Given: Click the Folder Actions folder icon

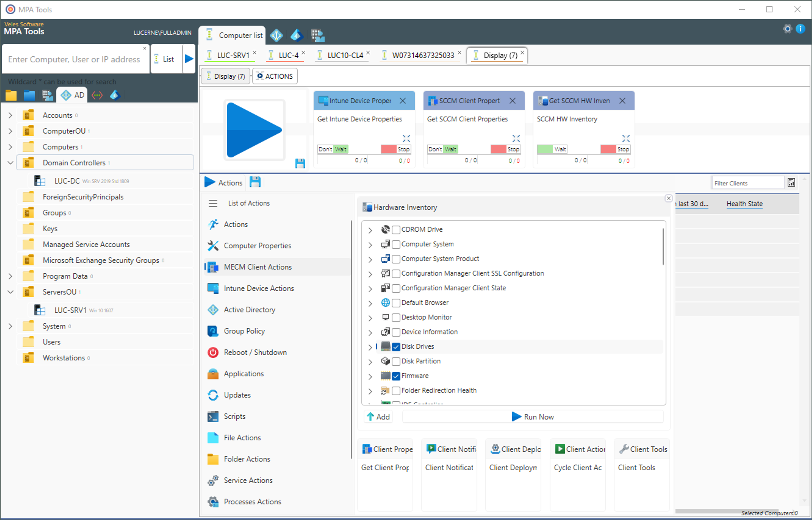Looking at the screenshot, I should (x=213, y=459).
